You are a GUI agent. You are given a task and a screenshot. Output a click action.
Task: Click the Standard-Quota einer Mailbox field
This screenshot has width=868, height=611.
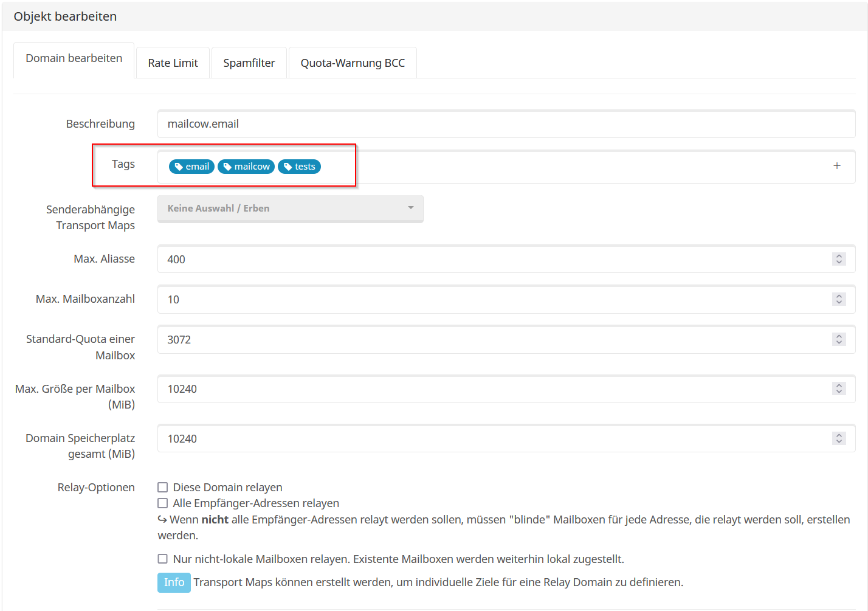(x=506, y=340)
